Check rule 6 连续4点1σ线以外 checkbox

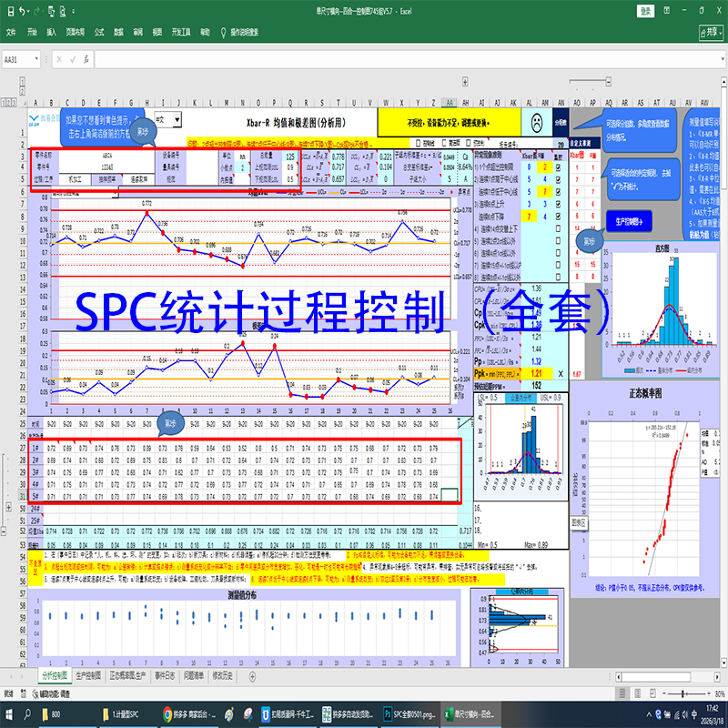(x=558, y=253)
